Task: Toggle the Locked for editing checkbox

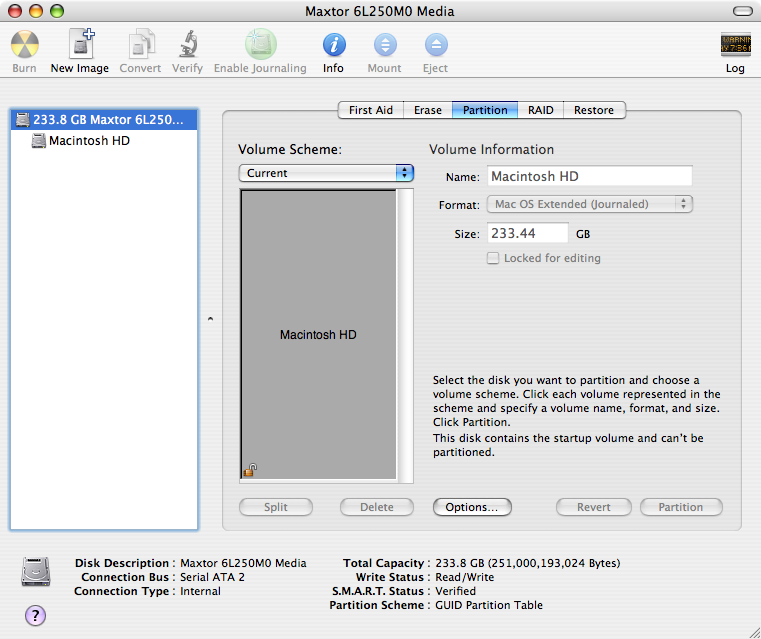Action: tap(493, 258)
